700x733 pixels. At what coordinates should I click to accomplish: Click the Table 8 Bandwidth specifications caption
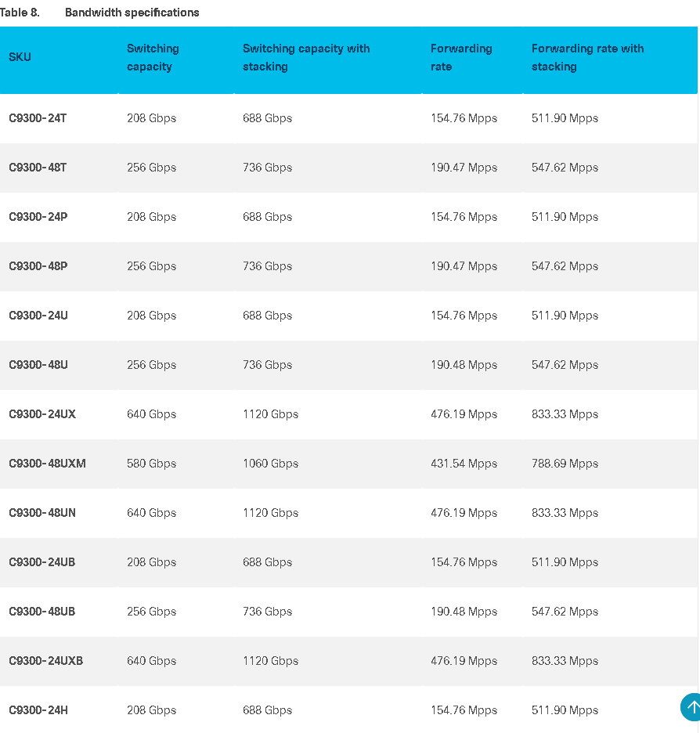[x=99, y=13]
